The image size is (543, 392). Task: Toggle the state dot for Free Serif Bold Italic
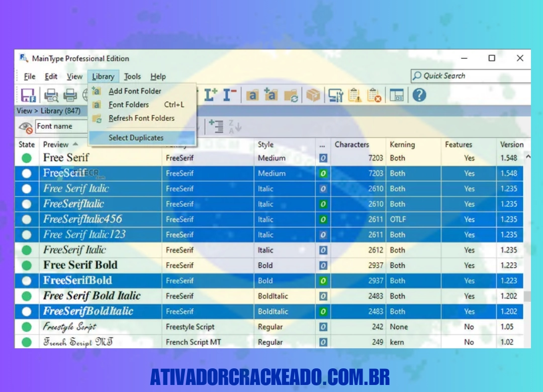coord(27,296)
